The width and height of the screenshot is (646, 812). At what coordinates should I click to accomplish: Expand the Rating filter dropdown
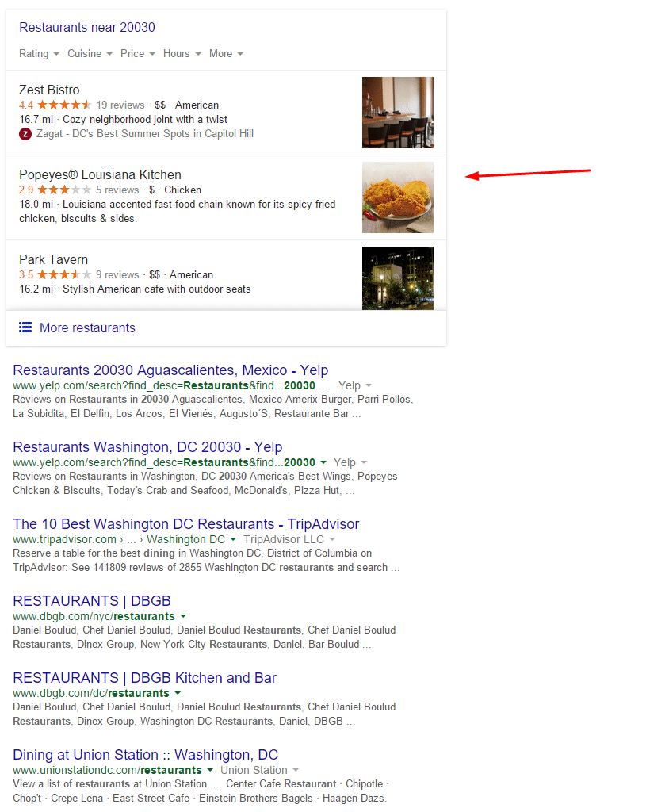(40, 54)
